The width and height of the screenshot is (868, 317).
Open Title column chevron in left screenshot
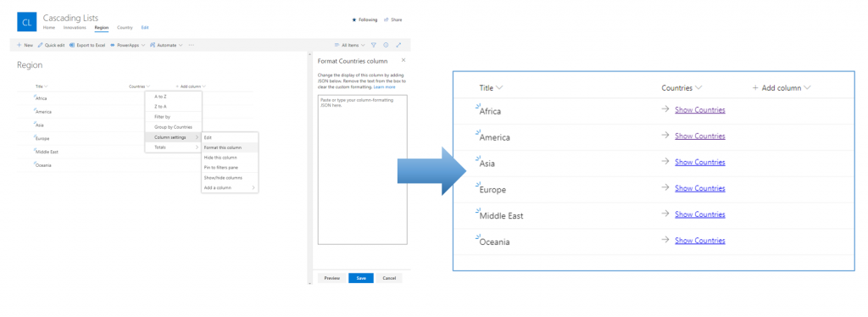[x=46, y=86]
